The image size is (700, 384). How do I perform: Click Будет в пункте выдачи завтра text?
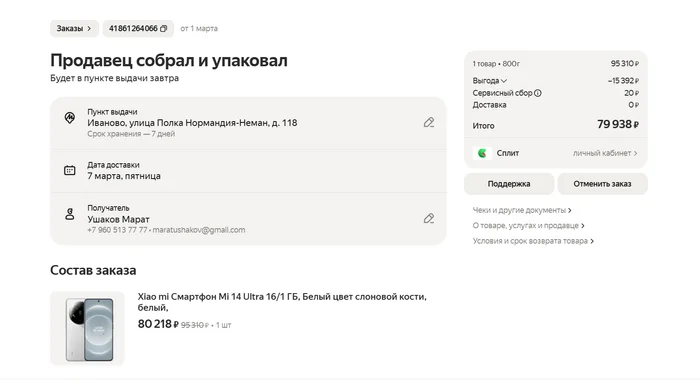pyautogui.click(x=114, y=78)
